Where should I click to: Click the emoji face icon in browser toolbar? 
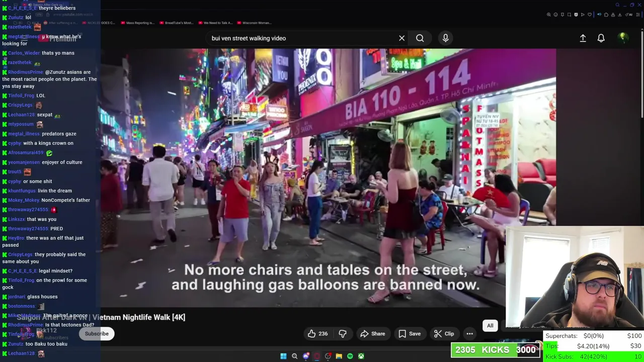555,15
